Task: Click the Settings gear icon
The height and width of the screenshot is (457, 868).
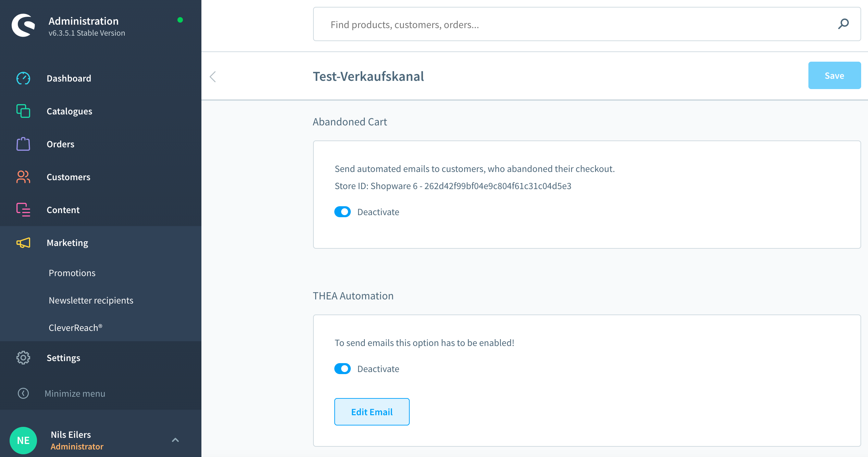Action: point(23,358)
